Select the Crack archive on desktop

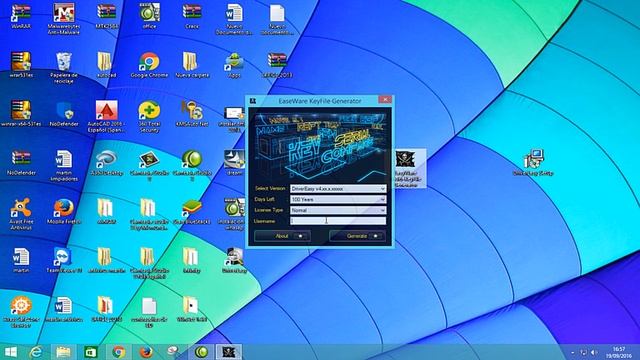192,16
